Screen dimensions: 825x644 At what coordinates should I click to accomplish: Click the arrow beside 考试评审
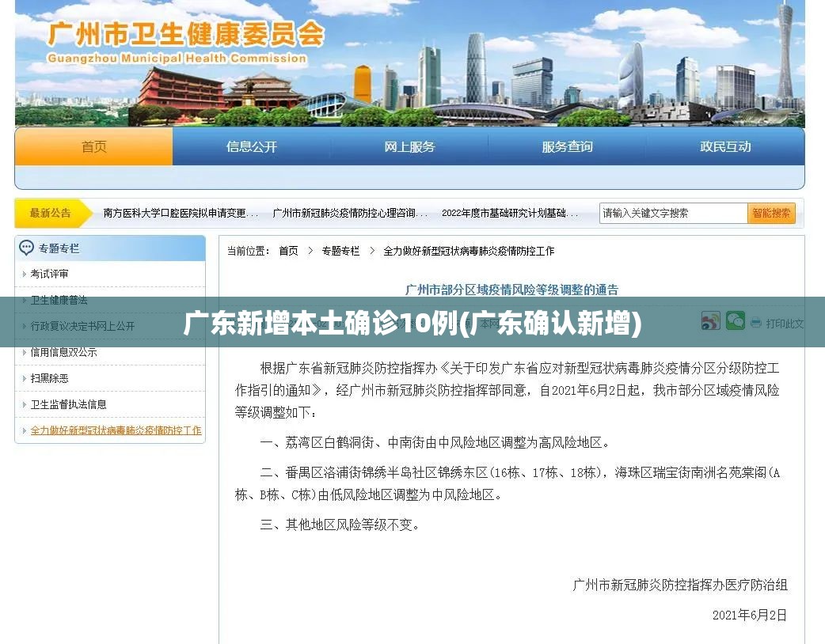click(x=25, y=274)
